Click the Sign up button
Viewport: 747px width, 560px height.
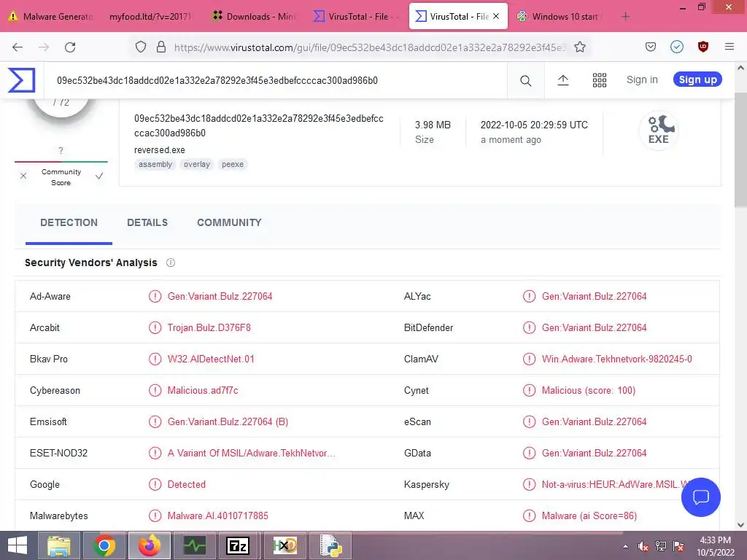click(x=697, y=79)
